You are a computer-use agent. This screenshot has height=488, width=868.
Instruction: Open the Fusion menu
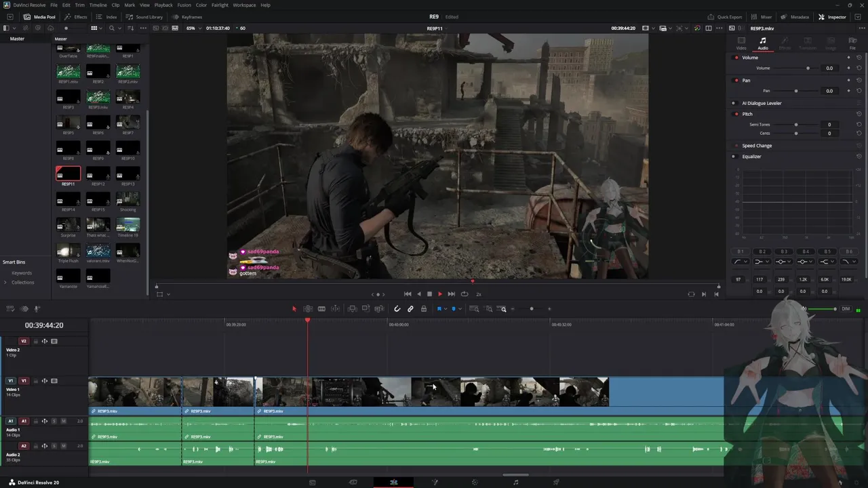click(184, 5)
